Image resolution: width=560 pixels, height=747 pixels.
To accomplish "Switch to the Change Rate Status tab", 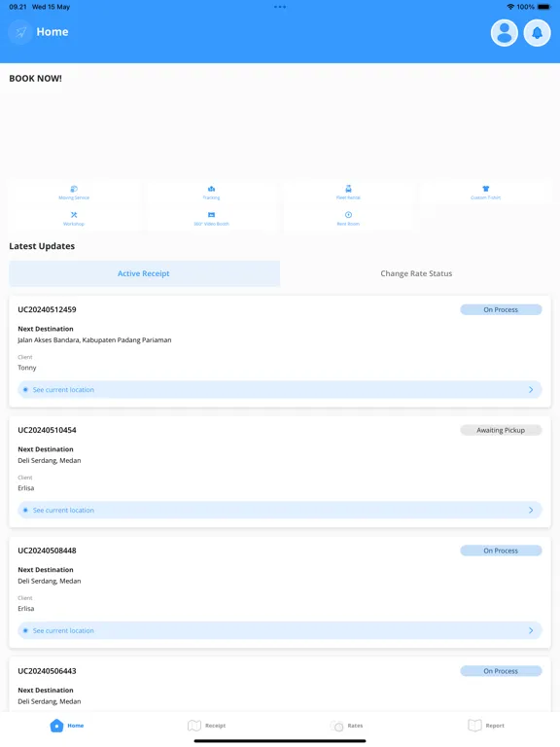I will point(416,273).
